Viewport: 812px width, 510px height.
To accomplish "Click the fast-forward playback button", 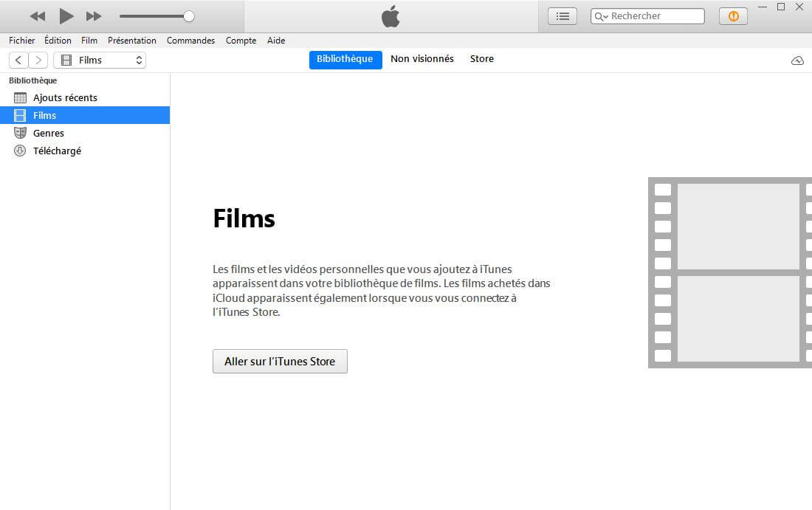I will [94, 16].
